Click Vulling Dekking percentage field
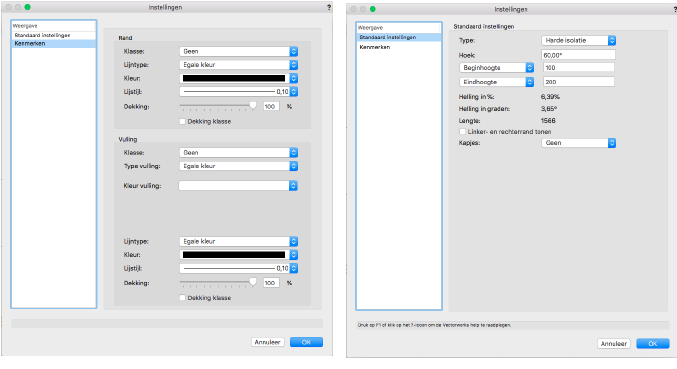Screen dimensions: 677x369 coord(271,283)
